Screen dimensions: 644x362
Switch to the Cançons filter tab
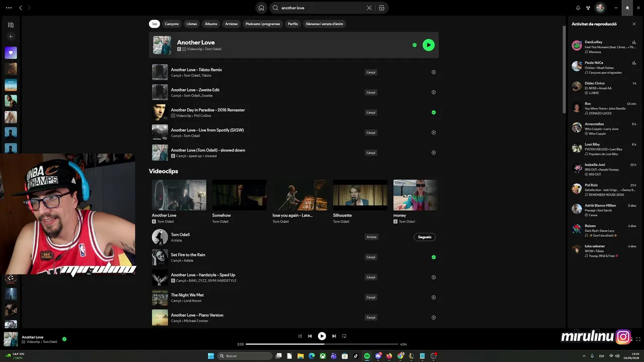(172, 24)
